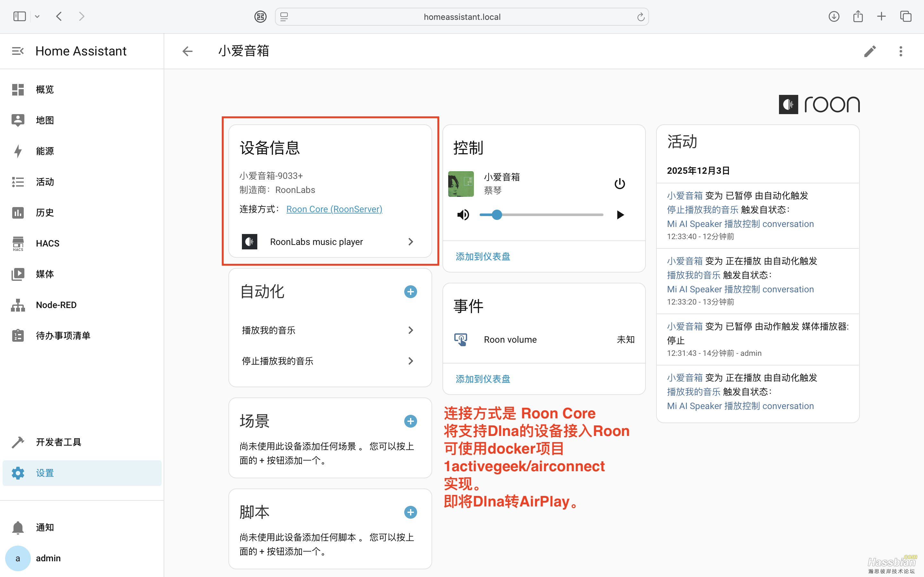This screenshot has width=924, height=577.
Task: Click the power icon for 小爱音箱
Action: 619,184
